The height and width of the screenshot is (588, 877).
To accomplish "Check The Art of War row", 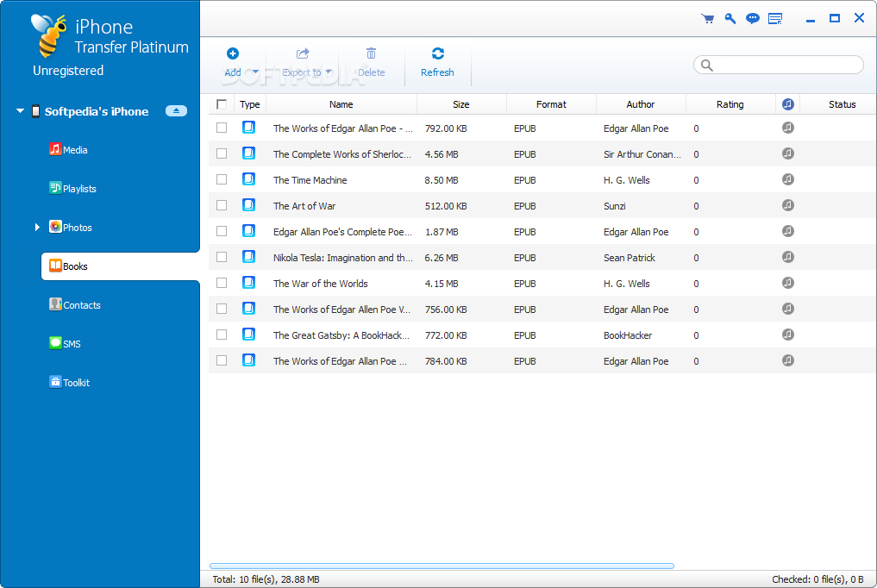I will click(222, 205).
